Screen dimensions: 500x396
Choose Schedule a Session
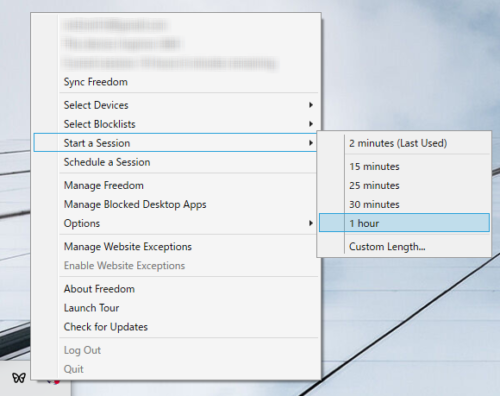click(176, 162)
